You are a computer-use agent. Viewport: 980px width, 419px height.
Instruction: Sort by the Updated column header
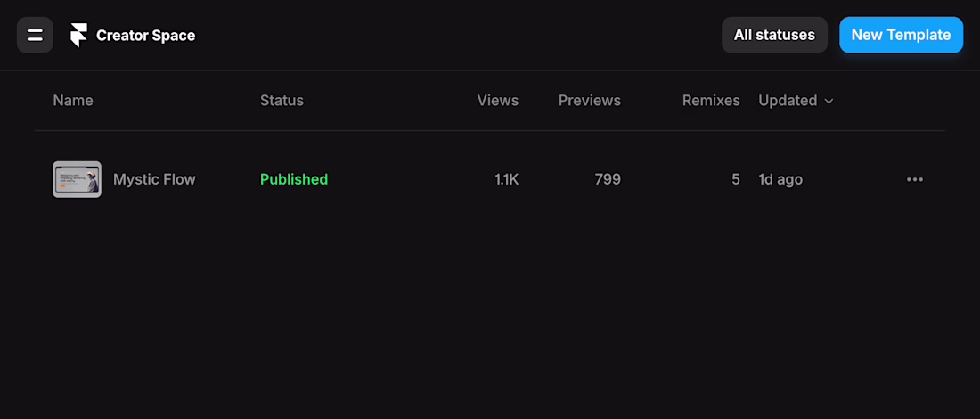coord(788,101)
